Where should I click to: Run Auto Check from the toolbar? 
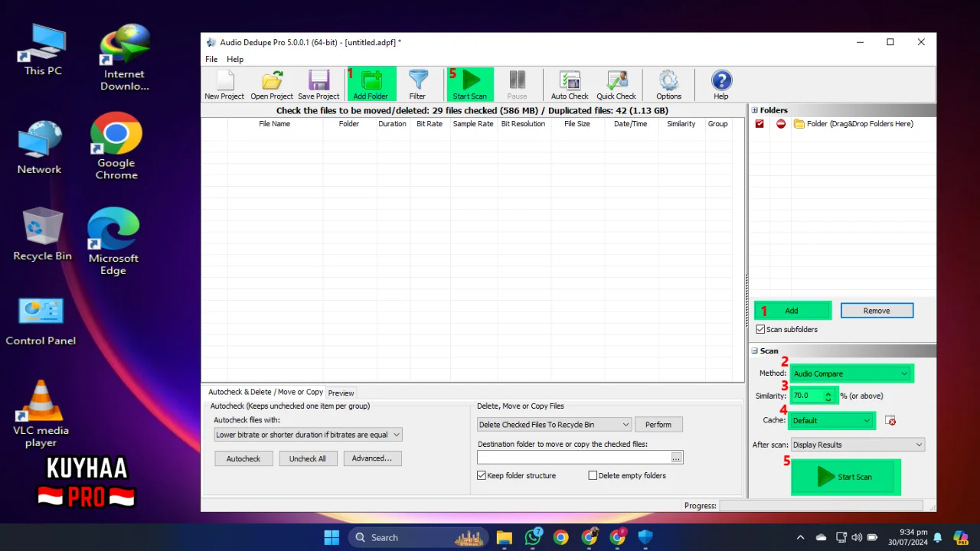click(570, 85)
